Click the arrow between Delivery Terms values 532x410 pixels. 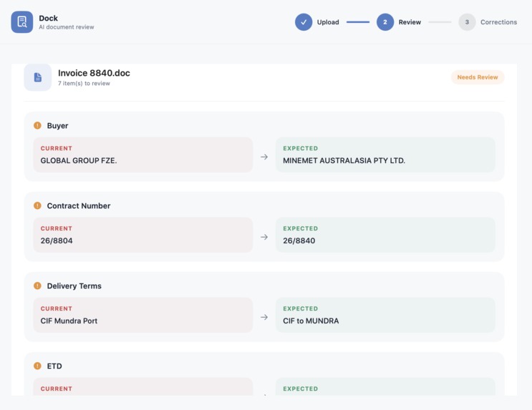tap(264, 317)
